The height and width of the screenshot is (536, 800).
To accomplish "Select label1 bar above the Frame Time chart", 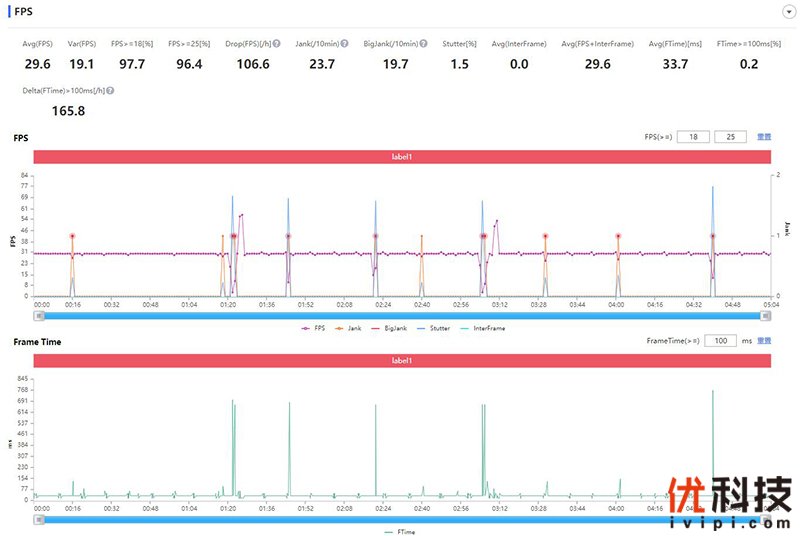I will click(402, 361).
